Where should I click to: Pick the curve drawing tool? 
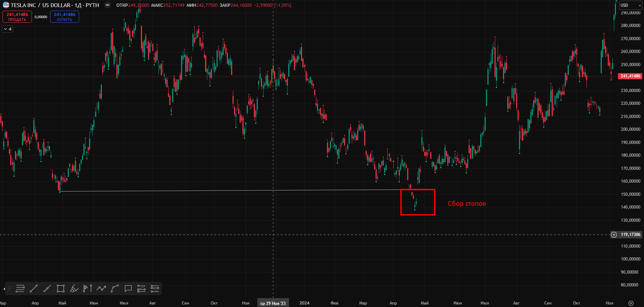click(115, 289)
